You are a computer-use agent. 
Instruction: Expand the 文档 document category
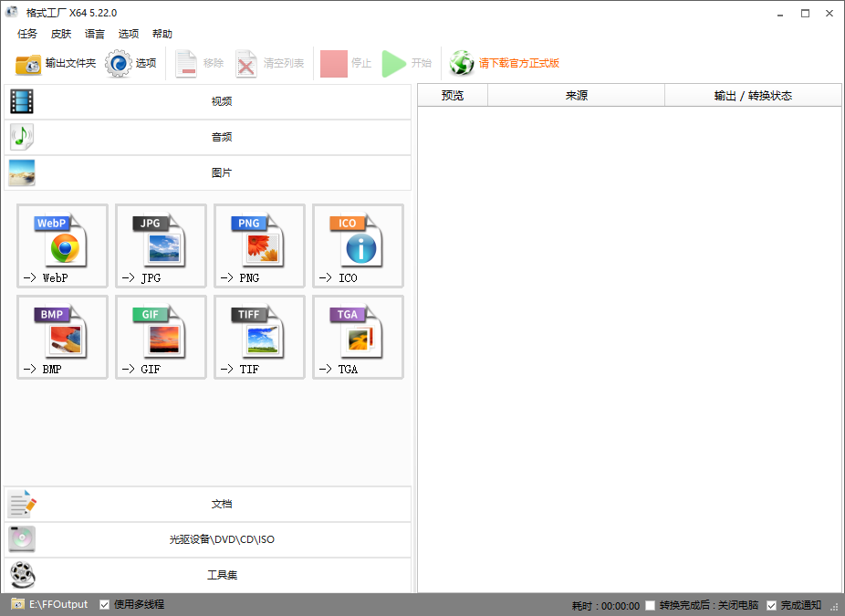click(x=208, y=504)
